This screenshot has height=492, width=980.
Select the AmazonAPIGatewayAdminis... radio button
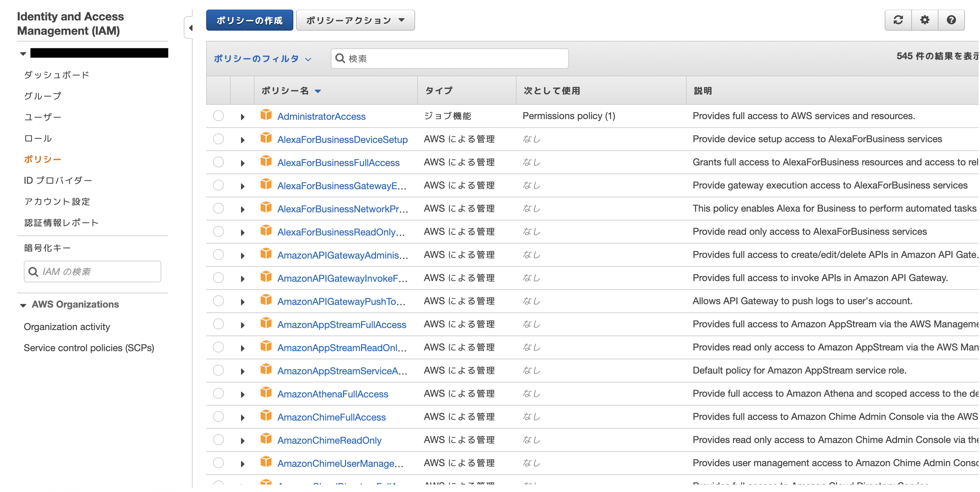coord(218,255)
